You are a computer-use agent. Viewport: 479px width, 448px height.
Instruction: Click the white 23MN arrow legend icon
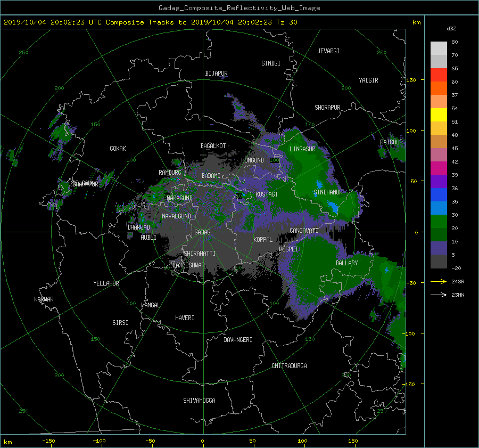click(x=439, y=295)
